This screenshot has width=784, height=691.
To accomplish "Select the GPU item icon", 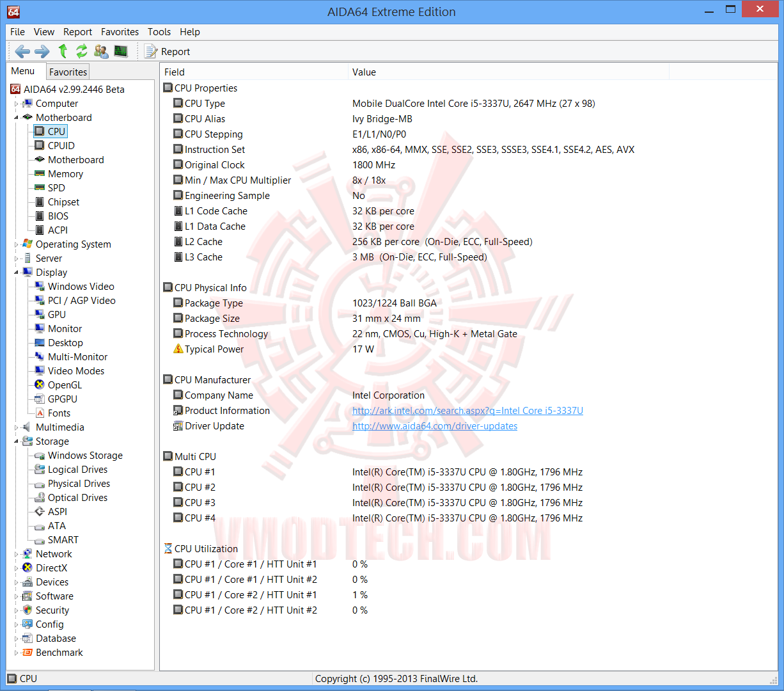I will (40, 315).
